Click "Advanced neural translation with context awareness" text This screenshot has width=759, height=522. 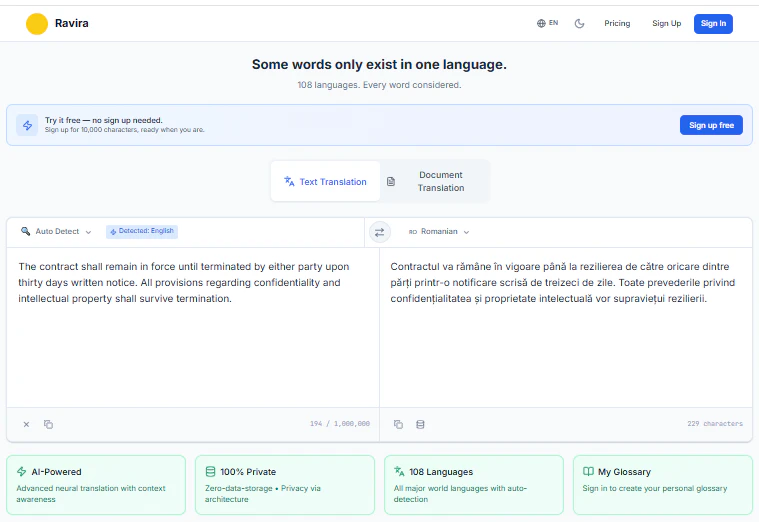pos(91,493)
